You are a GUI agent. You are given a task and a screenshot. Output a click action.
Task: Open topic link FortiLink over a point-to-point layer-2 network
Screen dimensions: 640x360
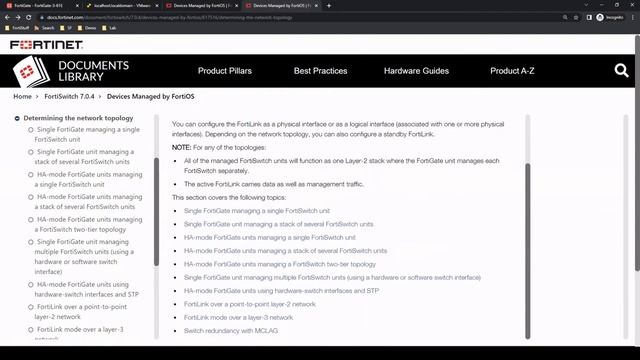(249, 304)
